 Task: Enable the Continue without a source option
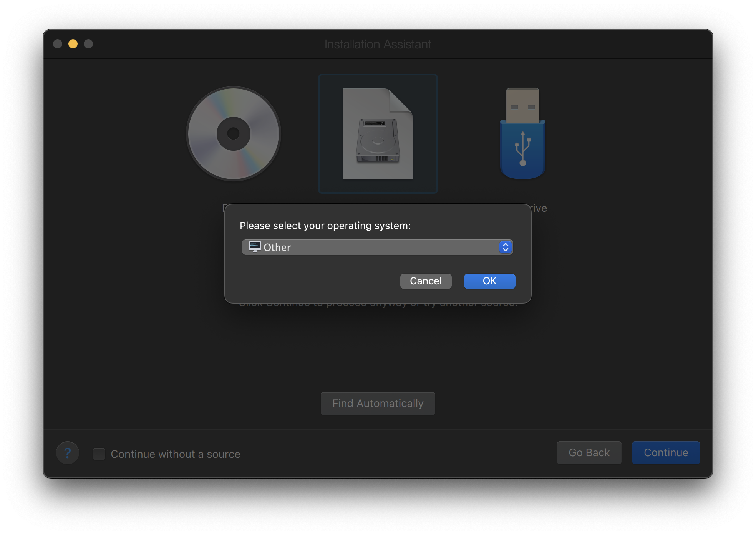pyautogui.click(x=99, y=454)
